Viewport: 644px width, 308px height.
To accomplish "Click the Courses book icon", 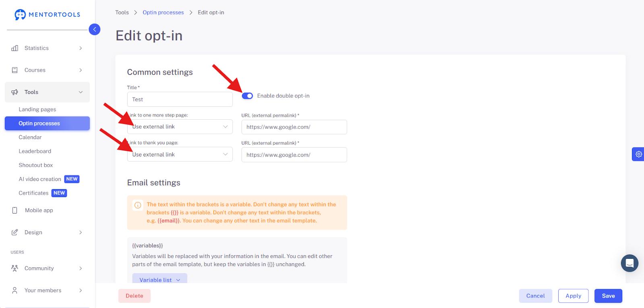I will pyautogui.click(x=15, y=70).
